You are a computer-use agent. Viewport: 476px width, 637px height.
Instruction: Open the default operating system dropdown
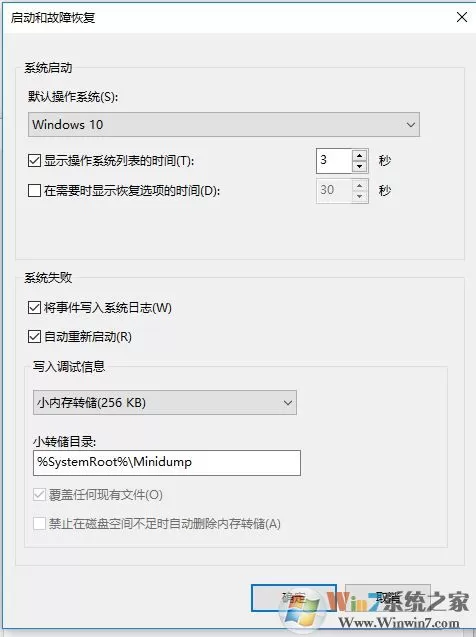coord(224,124)
